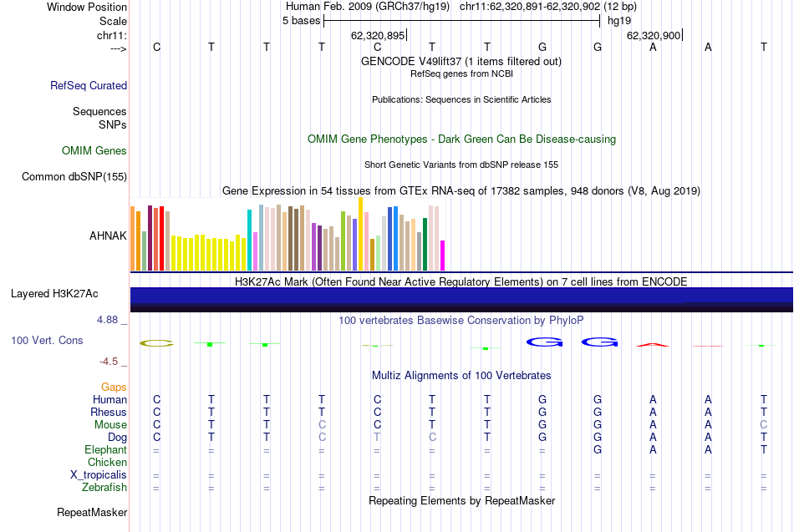
Task: Click the -4.5 PhyloP axis value
Action: coord(109,362)
